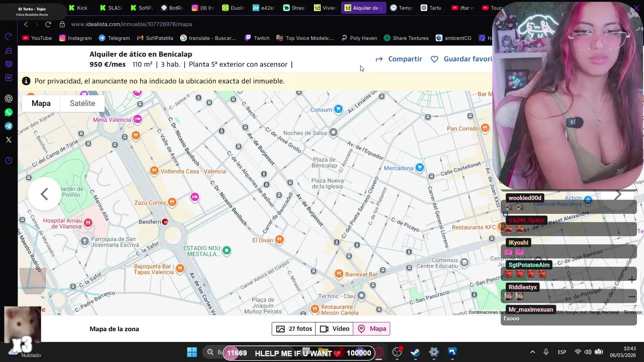
Task: Open Telegram in the browser sidebar
Action: pos(9,126)
